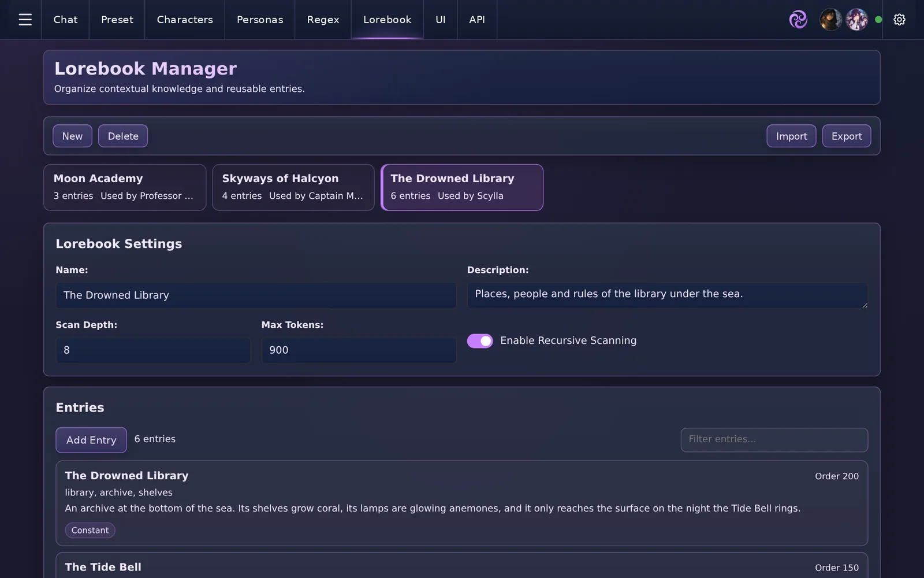Select The Drowned Library lorebook card

click(x=462, y=187)
